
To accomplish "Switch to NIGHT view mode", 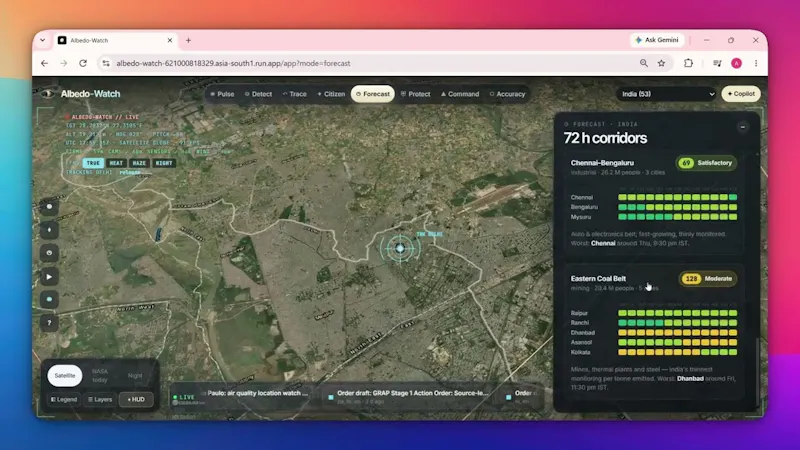I will point(164,163).
